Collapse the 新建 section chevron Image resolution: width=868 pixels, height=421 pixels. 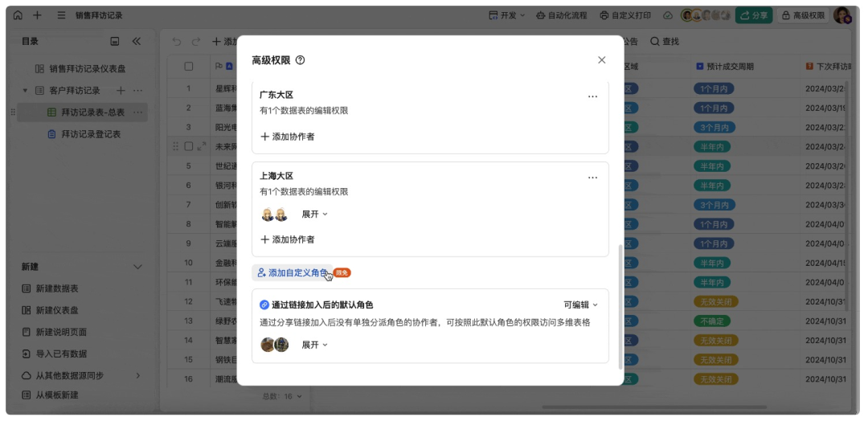coord(138,267)
